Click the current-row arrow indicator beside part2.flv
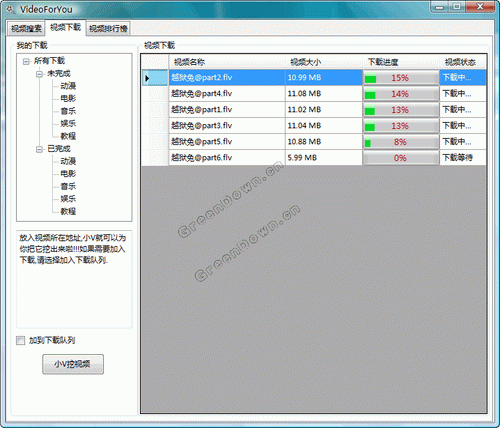500x428 pixels. coord(147,78)
